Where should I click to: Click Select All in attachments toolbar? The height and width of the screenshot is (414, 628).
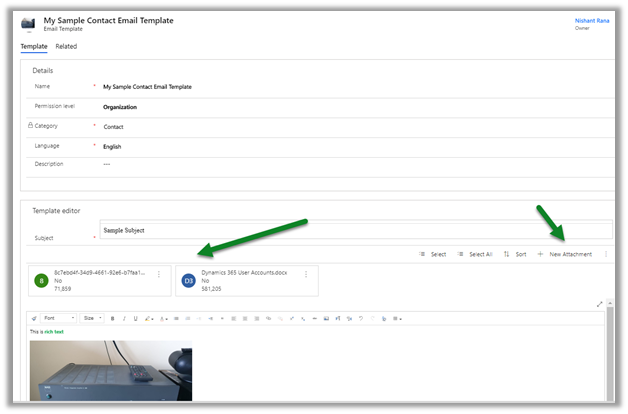pos(474,254)
